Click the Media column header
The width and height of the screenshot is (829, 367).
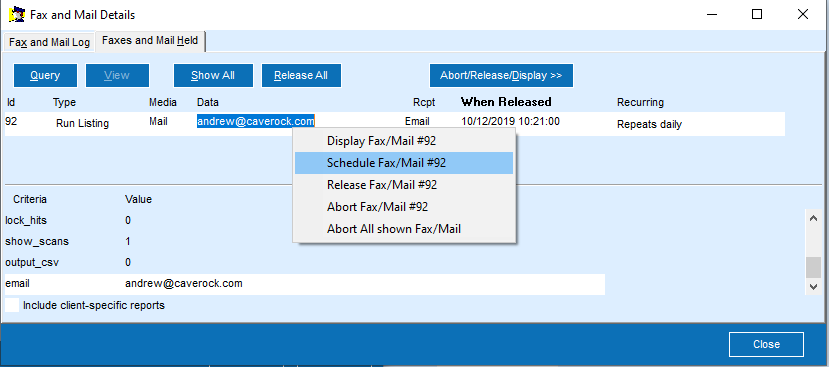(x=163, y=103)
